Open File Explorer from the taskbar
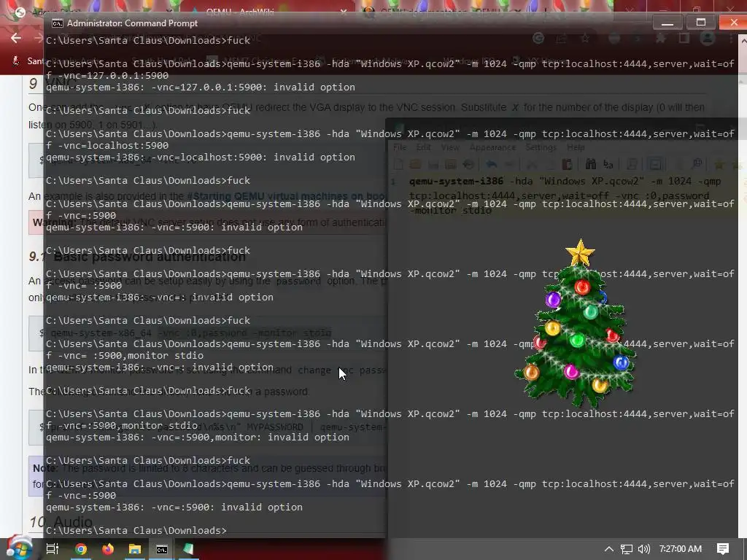This screenshot has height=560, width=747. [x=135, y=549]
